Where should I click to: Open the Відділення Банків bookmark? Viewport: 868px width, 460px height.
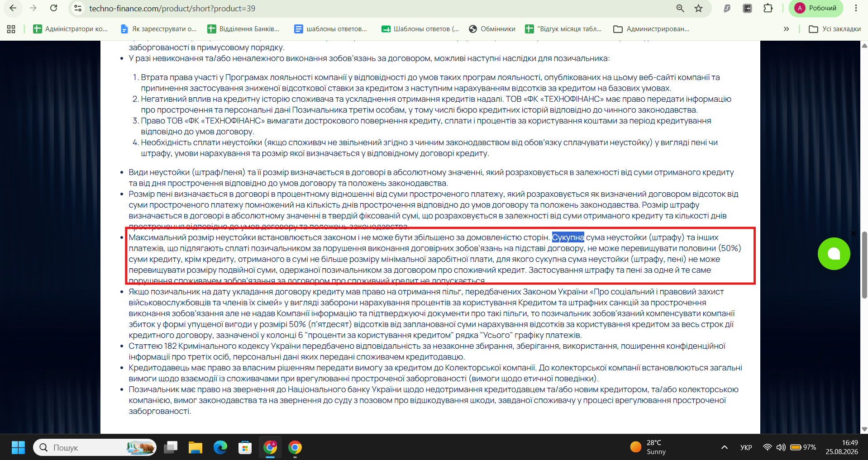[x=243, y=29]
